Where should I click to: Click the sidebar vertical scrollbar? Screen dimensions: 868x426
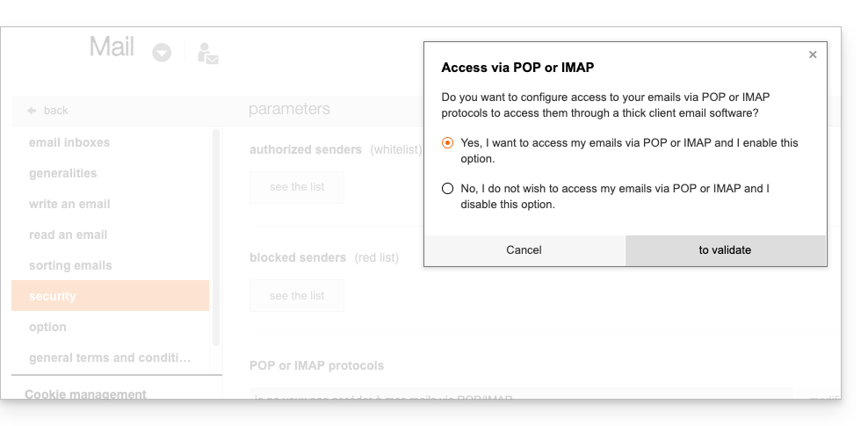tap(217, 237)
